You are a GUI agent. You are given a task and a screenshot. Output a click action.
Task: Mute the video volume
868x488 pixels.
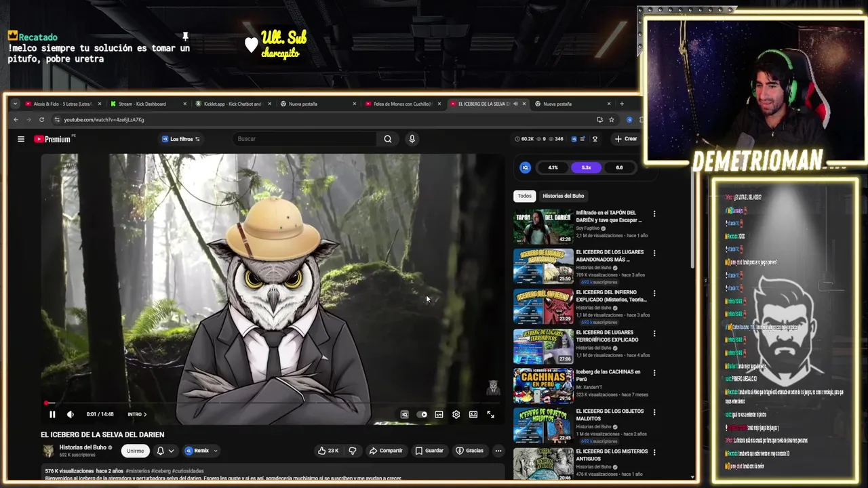coord(70,414)
